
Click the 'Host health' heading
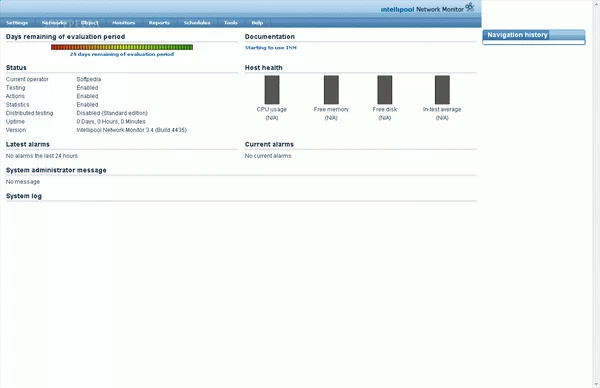click(x=264, y=68)
